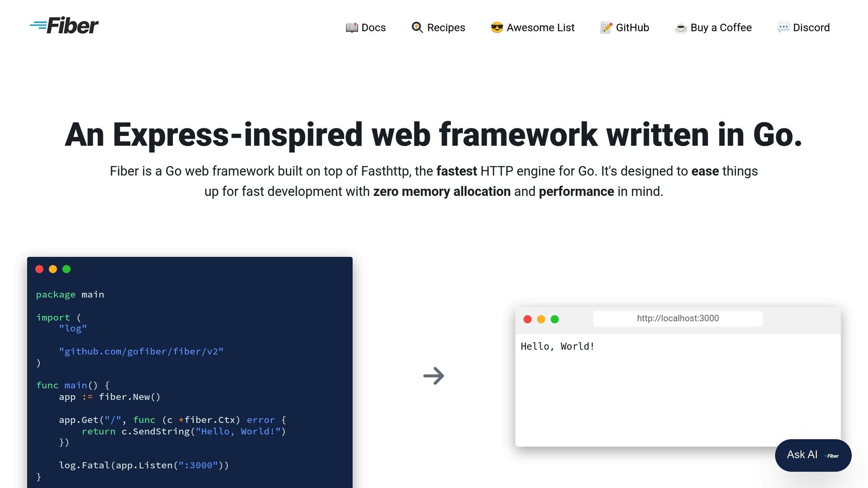
Task: Click the green dot in the code window
Action: [67, 269]
